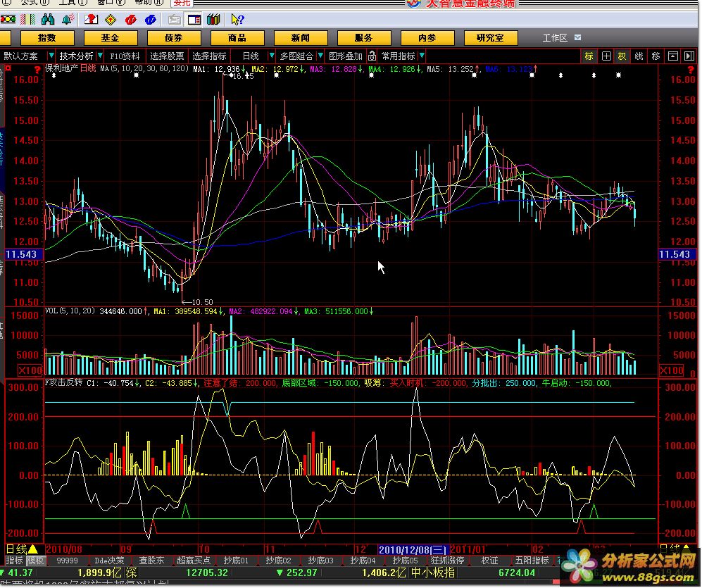The height and width of the screenshot is (588, 702).
Task: Click the red circular toolbar icon
Action: (x=131, y=19)
